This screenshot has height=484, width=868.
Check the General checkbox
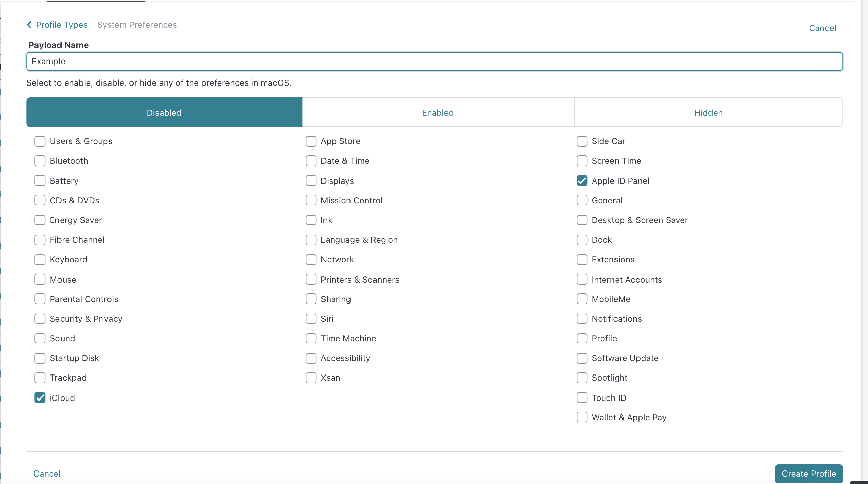coord(582,200)
